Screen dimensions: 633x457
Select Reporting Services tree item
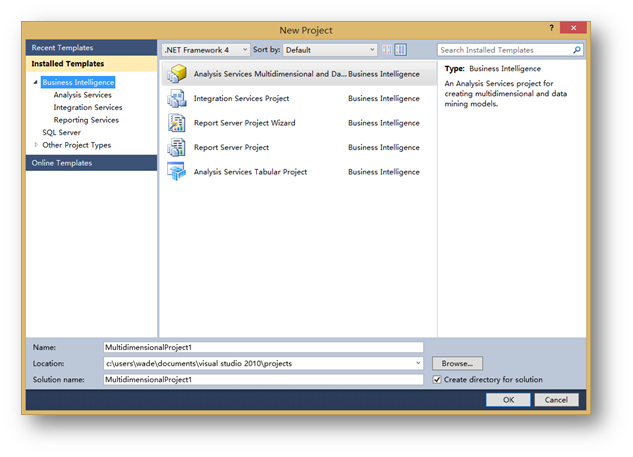[86, 120]
